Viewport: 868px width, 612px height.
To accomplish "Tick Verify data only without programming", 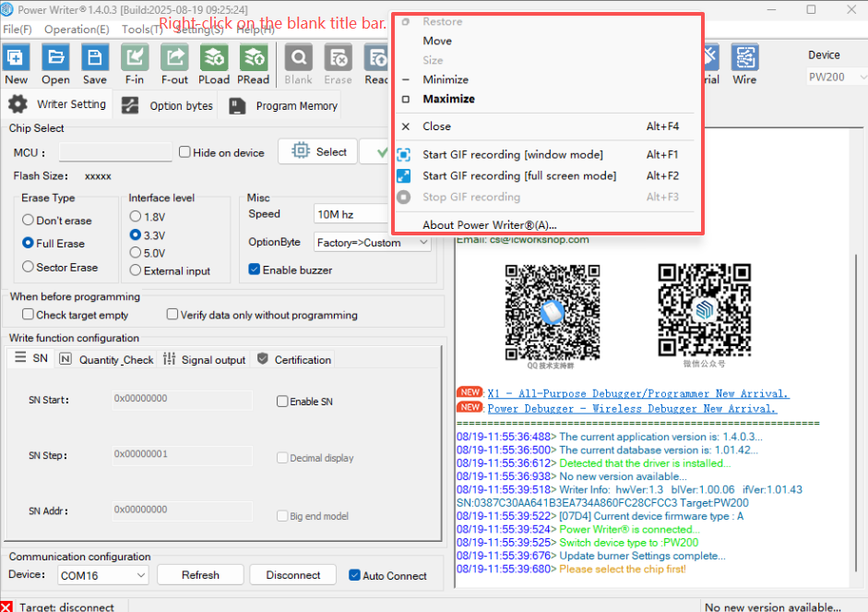I will 172,314.
